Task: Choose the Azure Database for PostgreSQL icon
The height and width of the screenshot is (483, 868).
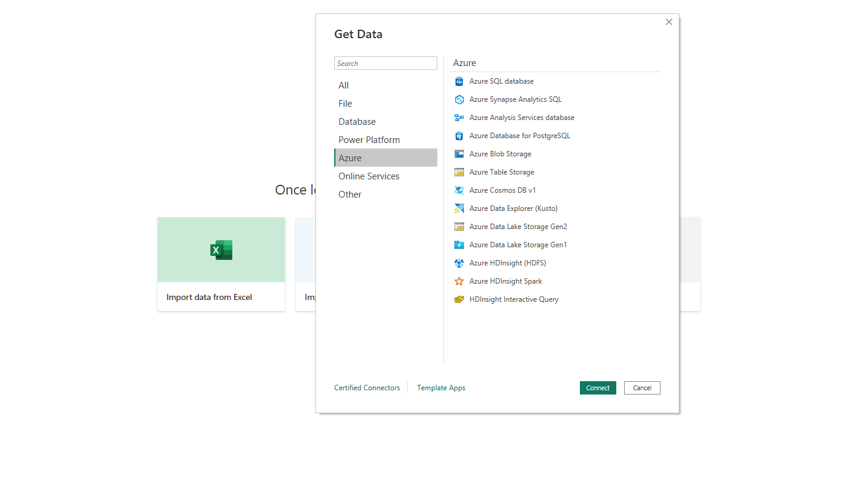Action: tap(459, 136)
